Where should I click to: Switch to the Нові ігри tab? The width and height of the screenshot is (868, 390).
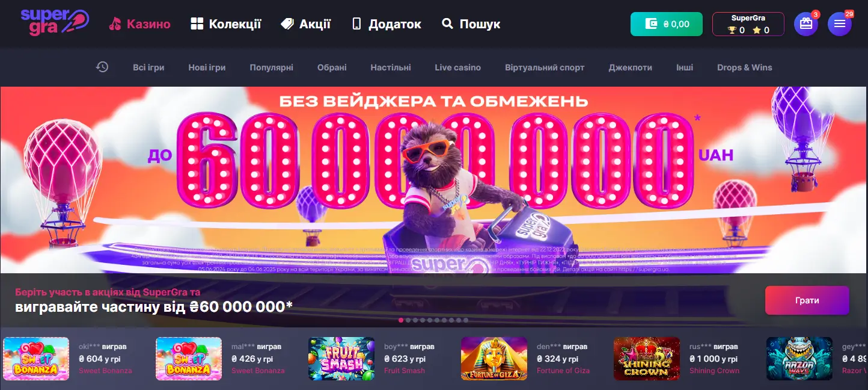207,67
